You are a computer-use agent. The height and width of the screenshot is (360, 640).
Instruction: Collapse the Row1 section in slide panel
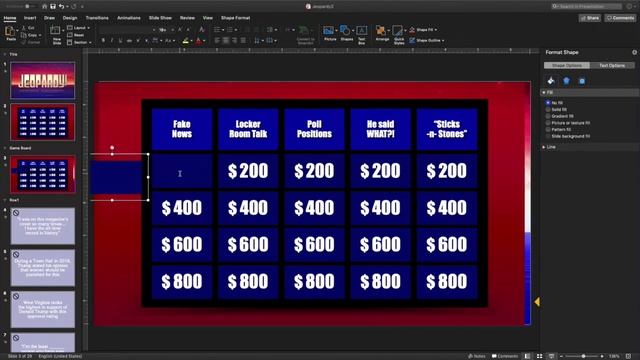5,200
